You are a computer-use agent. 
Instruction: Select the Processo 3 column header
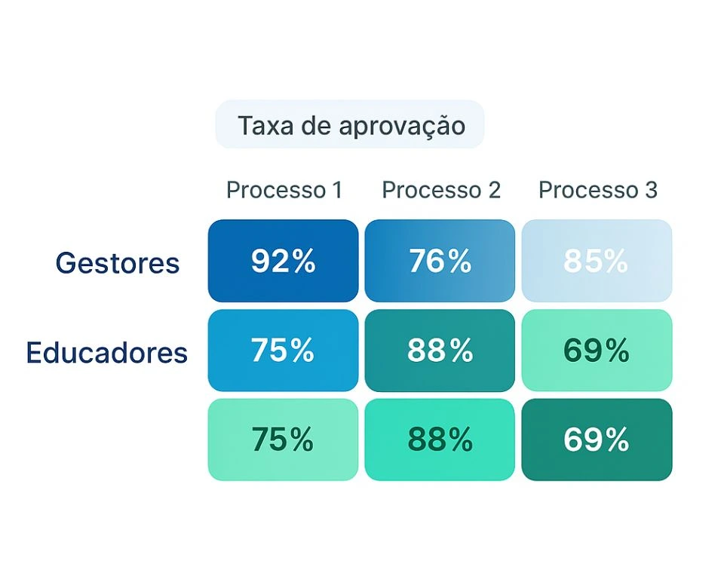(x=597, y=191)
